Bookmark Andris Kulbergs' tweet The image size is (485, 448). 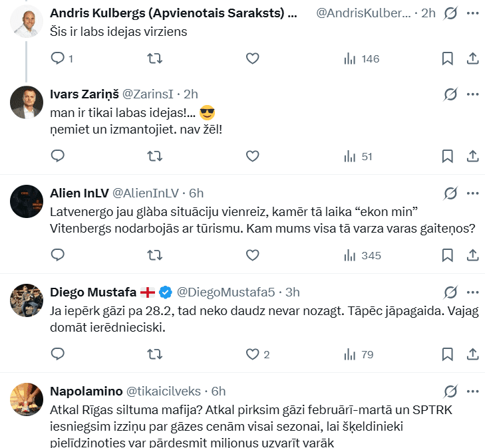coord(448,58)
